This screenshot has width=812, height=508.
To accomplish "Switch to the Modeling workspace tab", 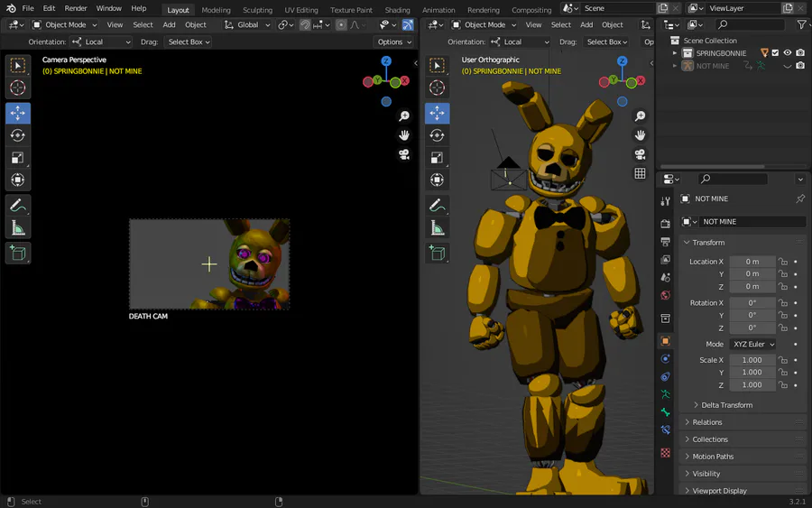I will [x=216, y=10].
